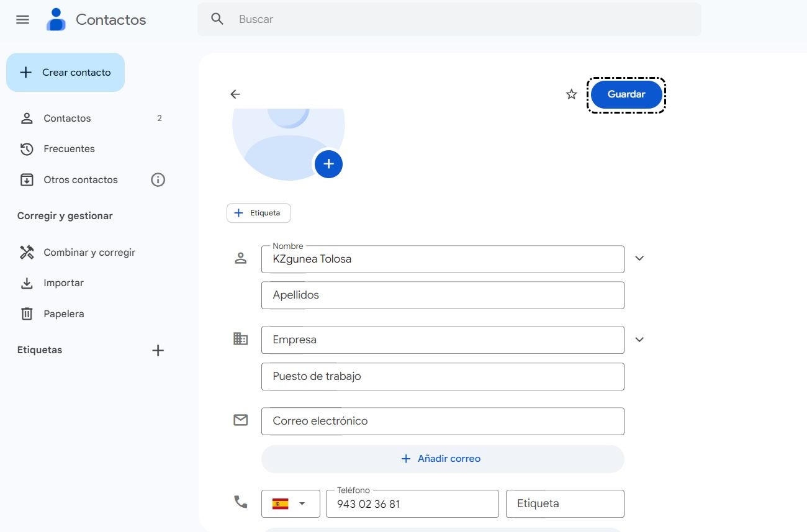Image resolution: width=807 pixels, height=532 pixels.
Task: Click the Apellidos input field
Action: [x=443, y=295]
